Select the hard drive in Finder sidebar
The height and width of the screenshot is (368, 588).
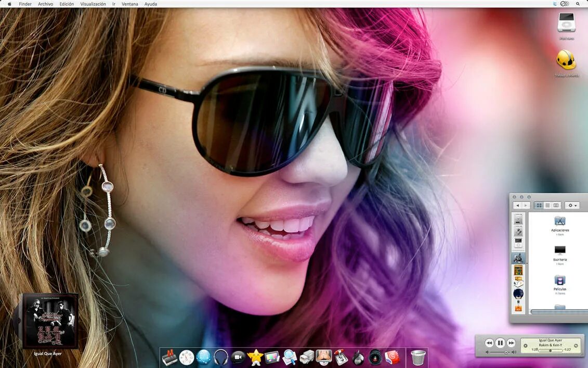(x=518, y=219)
